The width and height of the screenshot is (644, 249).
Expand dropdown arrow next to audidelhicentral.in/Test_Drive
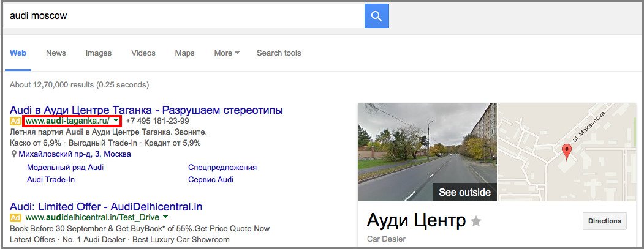coord(165,217)
